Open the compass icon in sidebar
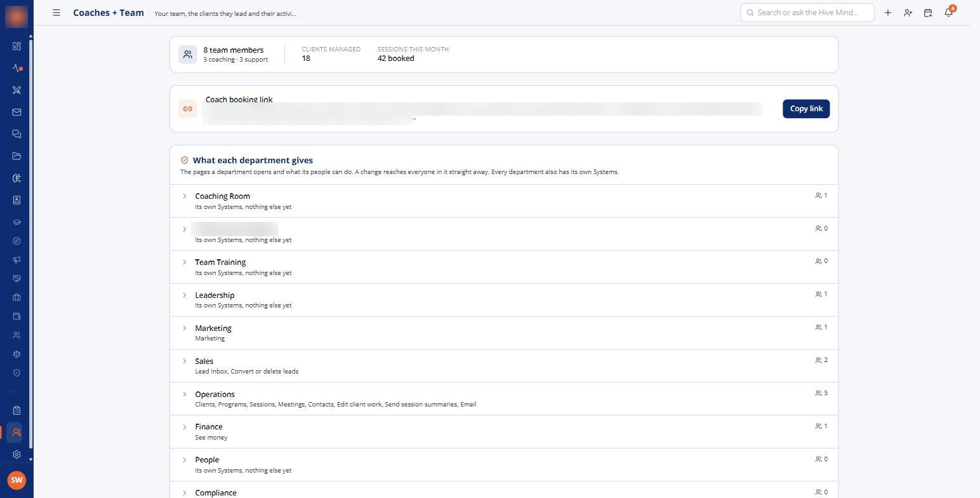 (17, 241)
